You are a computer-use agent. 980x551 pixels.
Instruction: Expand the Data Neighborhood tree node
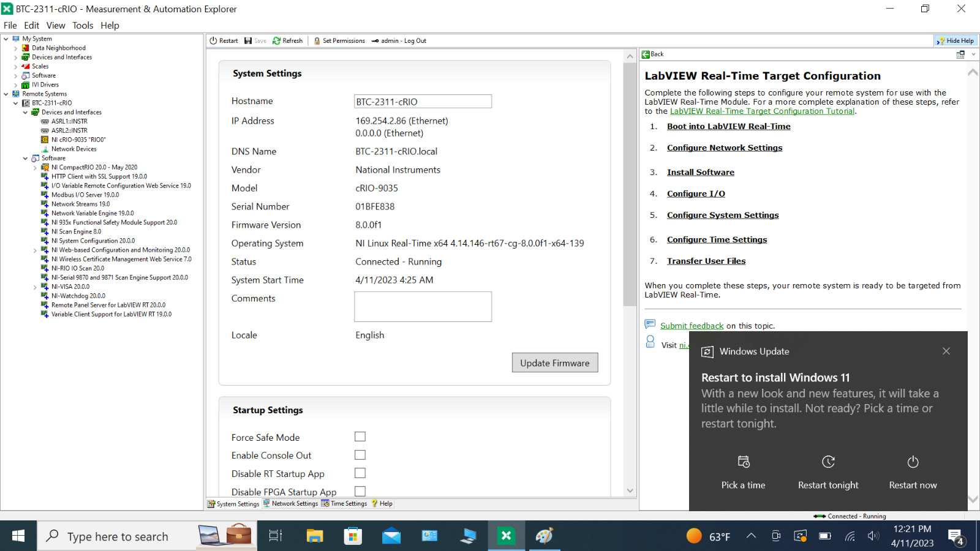point(16,48)
